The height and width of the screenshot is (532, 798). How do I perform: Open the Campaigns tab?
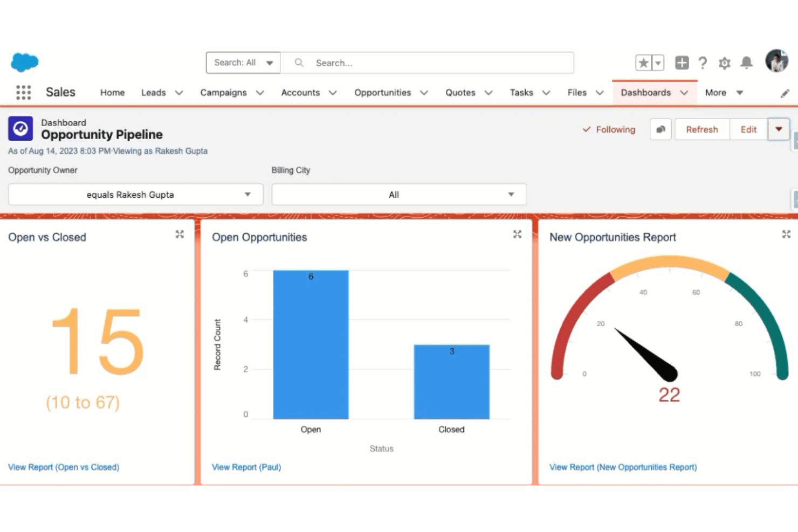pyautogui.click(x=223, y=93)
